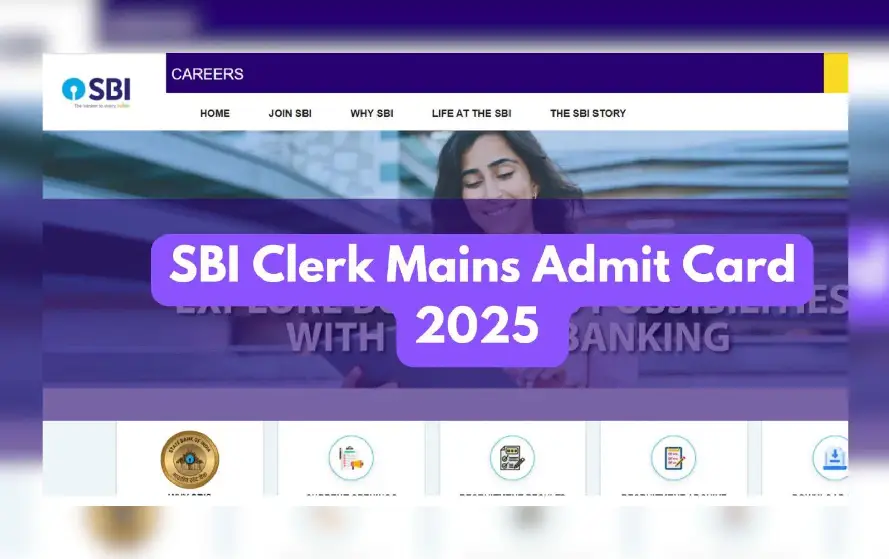Click the 2025 label on the purple banner
Viewport: 889px width, 559px height.
point(477,325)
